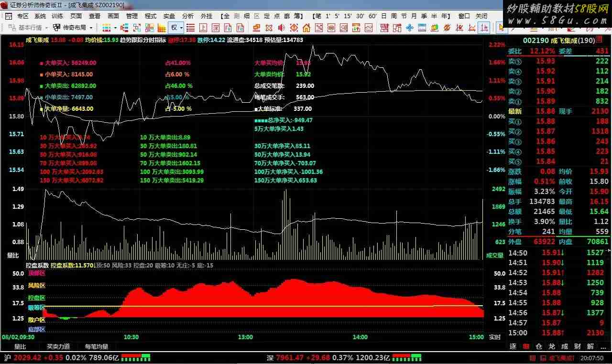The height and width of the screenshot is (364, 612).
Task: Click the speaker alert toolbar icon
Action: 281,28
